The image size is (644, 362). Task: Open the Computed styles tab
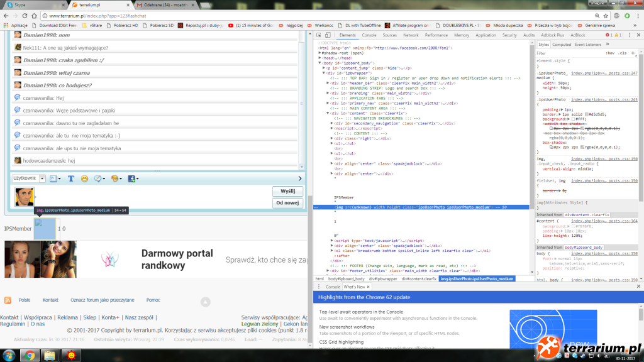click(x=562, y=45)
